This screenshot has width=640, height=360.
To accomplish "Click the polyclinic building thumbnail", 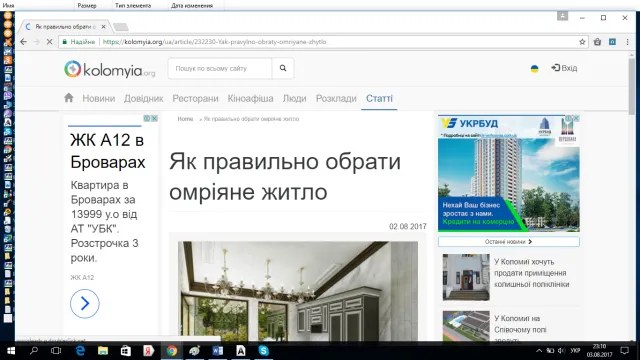I will [x=466, y=277].
